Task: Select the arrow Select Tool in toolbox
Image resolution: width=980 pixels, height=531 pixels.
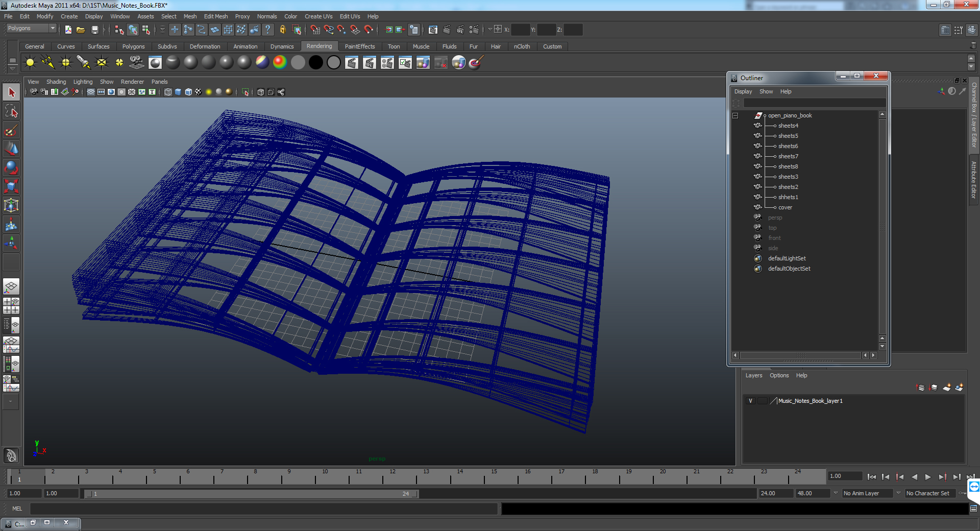Action: [11, 92]
